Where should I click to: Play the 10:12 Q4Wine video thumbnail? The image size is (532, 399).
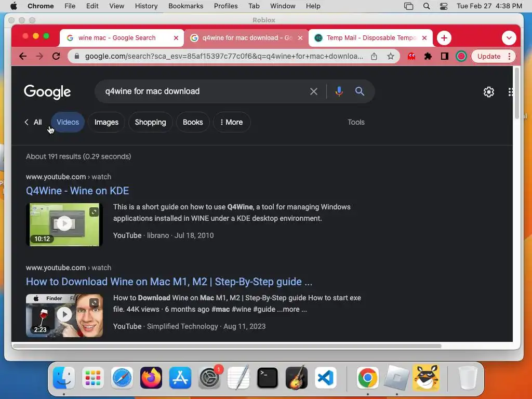64,224
